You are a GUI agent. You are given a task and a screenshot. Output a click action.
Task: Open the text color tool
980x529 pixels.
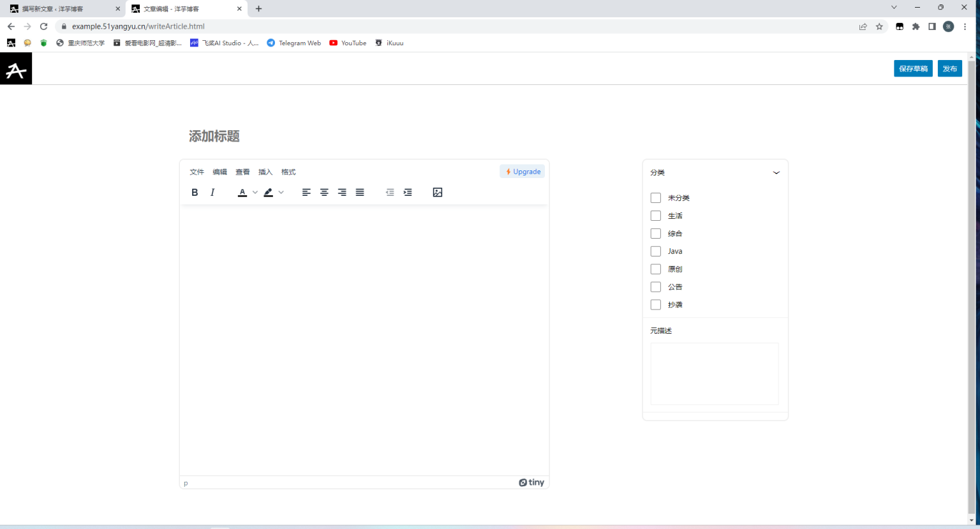242,192
